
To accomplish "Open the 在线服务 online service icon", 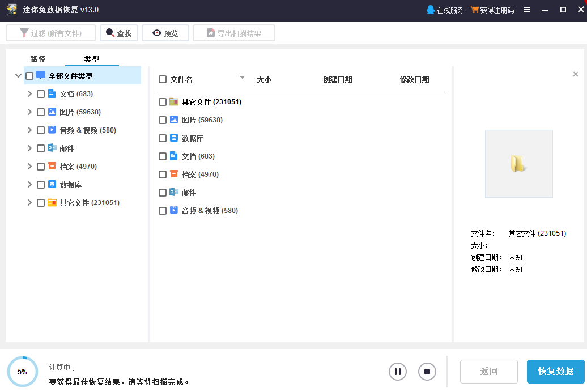I will click(431, 10).
